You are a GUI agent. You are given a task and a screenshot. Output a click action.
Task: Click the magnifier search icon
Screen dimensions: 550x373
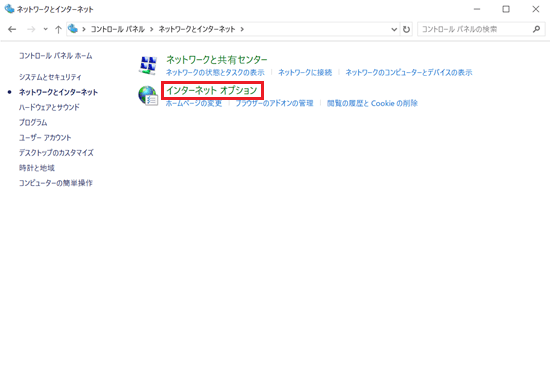coord(536,29)
